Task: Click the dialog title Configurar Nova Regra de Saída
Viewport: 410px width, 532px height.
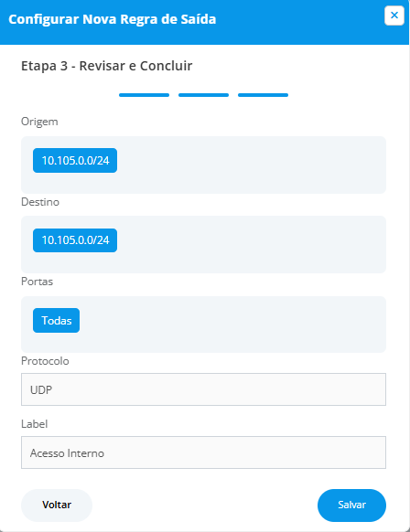Action: pos(112,19)
